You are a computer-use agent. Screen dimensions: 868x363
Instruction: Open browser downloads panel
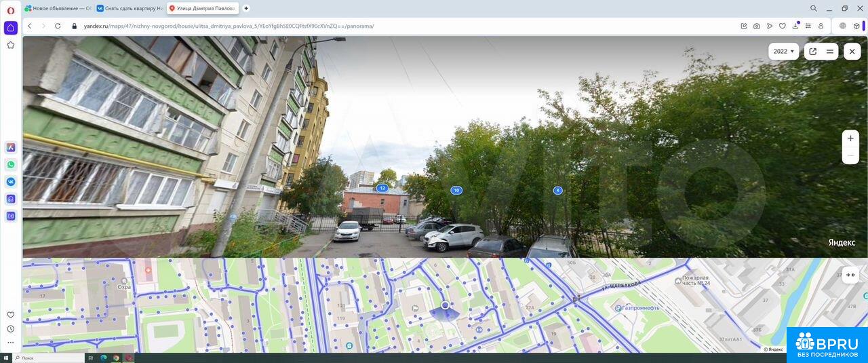(x=795, y=26)
